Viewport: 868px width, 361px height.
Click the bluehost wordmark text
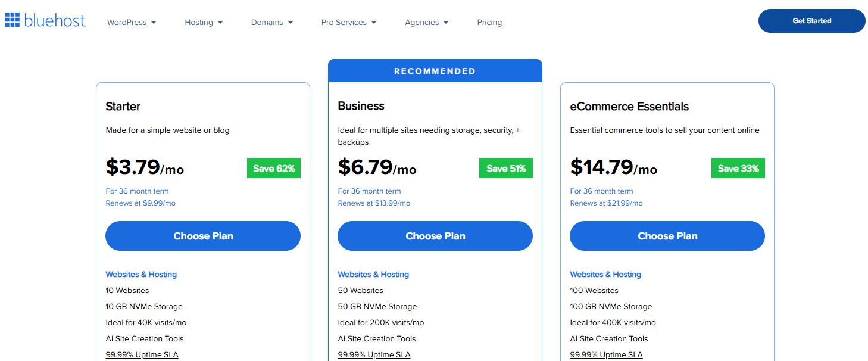(55, 21)
